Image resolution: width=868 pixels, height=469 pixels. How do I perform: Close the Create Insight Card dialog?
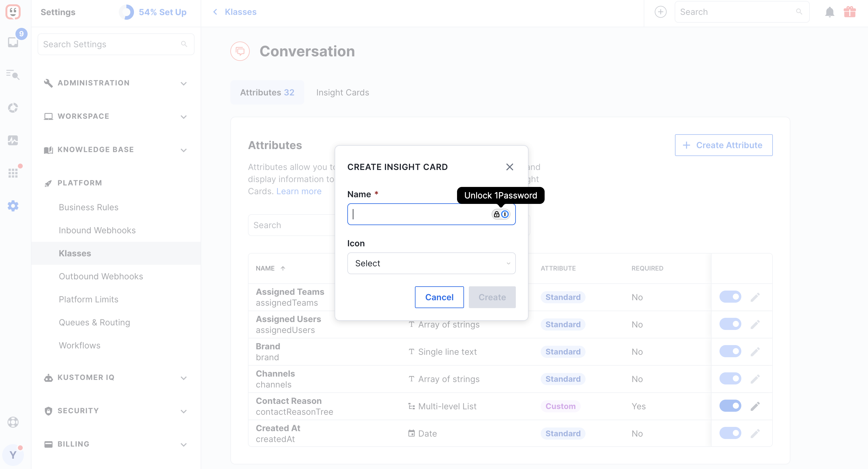coord(509,167)
